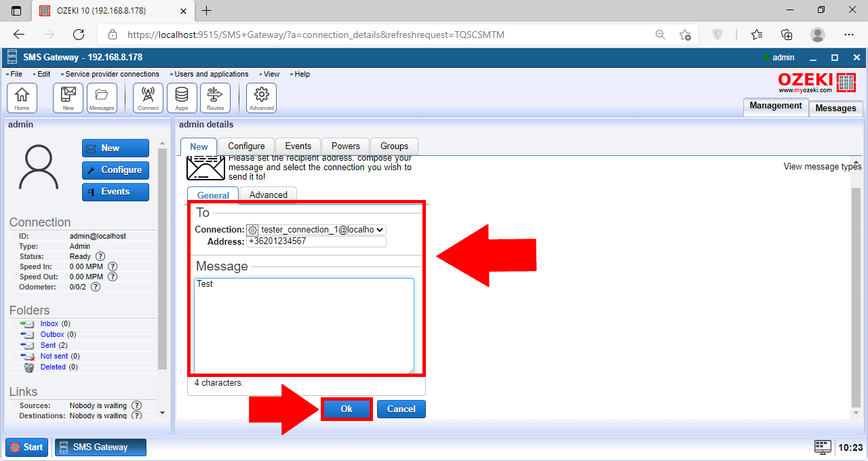Click the help icon next to Speed Out
This screenshot has width=868, height=461.
point(113,277)
